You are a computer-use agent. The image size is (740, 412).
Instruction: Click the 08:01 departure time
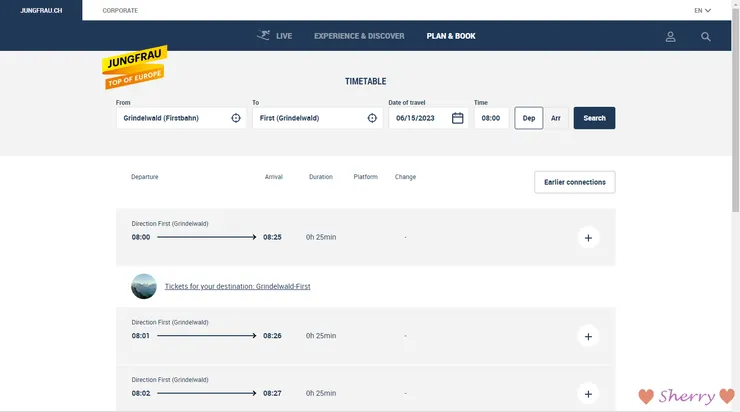click(x=141, y=336)
